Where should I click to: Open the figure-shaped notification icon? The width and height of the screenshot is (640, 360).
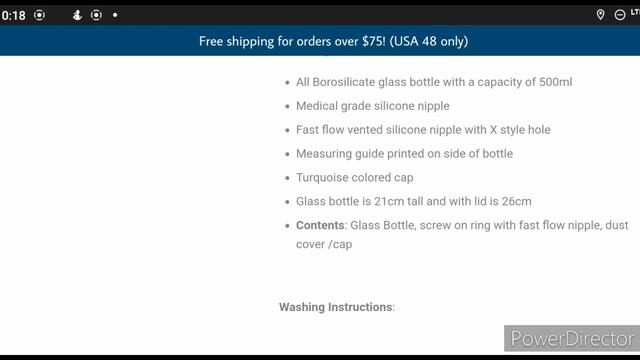(x=77, y=15)
